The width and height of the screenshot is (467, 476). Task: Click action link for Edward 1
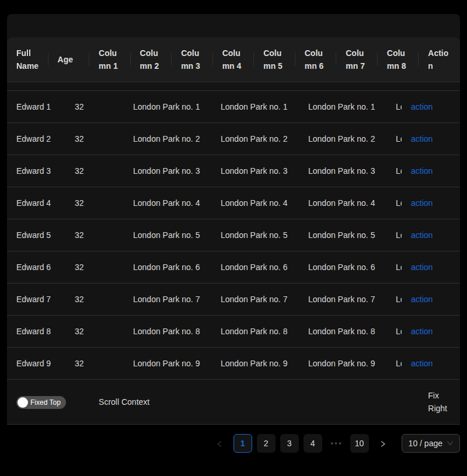[421, 107]
